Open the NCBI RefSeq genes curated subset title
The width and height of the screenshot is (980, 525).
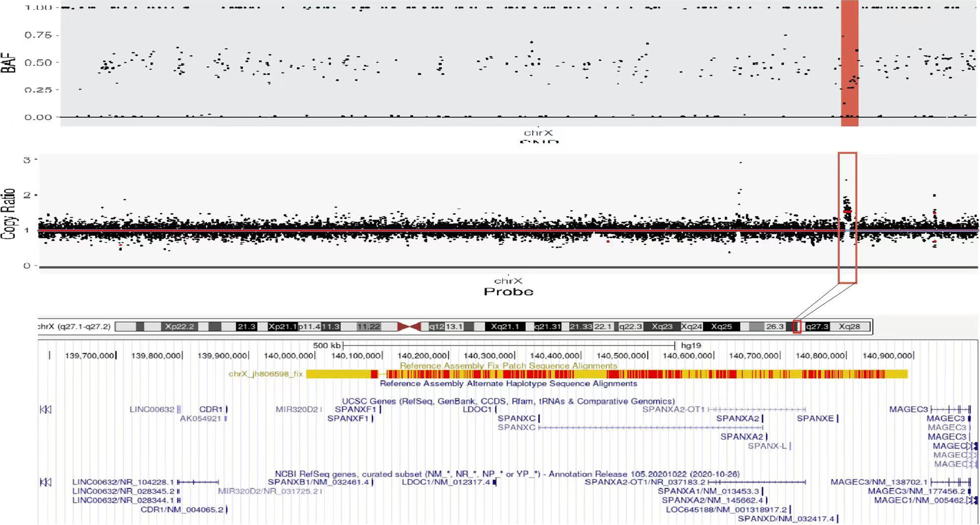pyautogui.click(x=507, y=473)
